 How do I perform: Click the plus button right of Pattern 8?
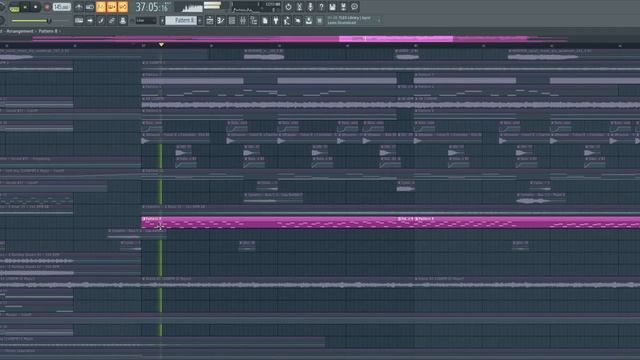pyautogui.click(x=200, y=20)
